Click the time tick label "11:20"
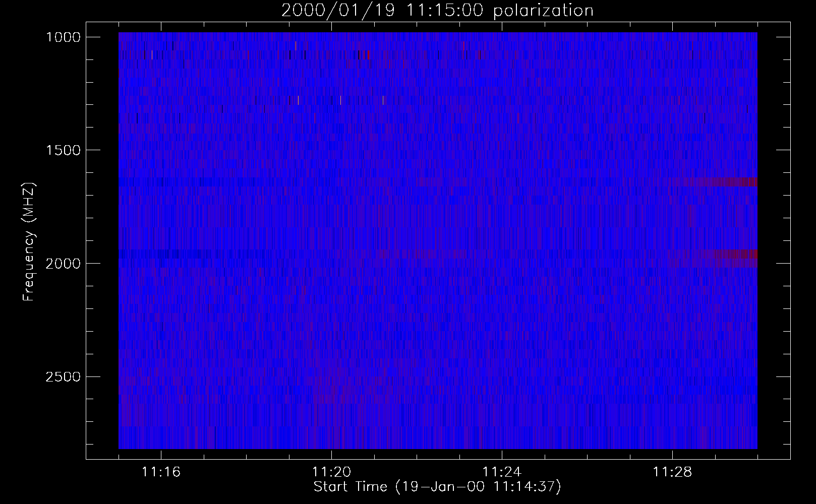Screen dimensions: 816x504 tap(331, 472)
